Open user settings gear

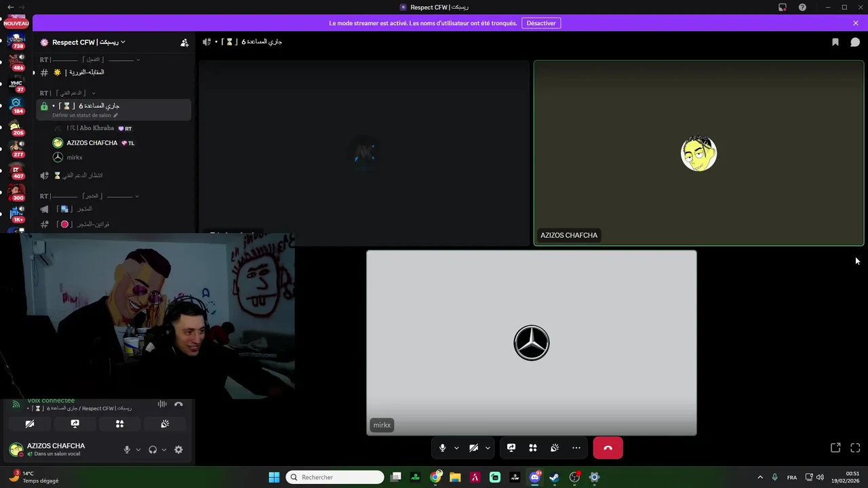178,449
